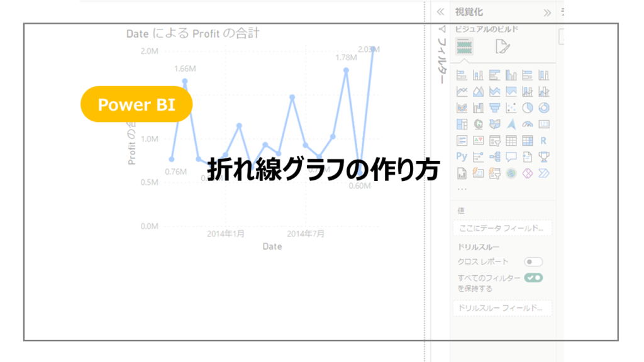Select the scatter chart visual
644x362 pixels.
tap(511, 107)
